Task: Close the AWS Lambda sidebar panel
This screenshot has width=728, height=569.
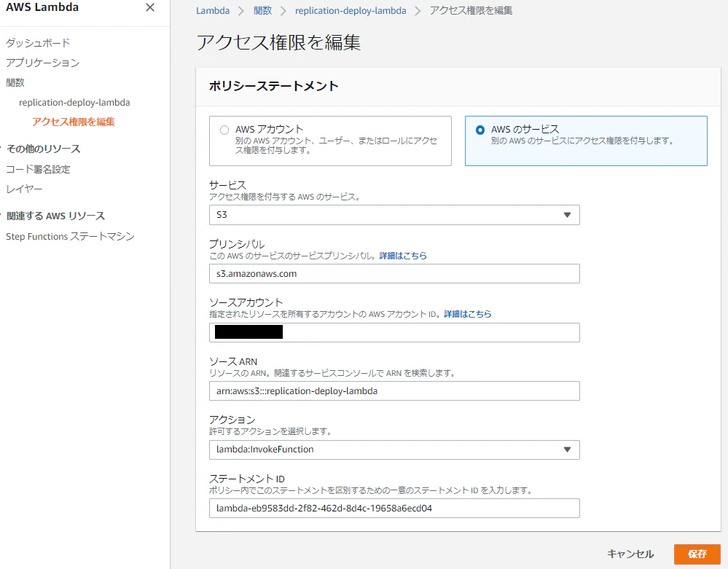Action: tap(150, 7)
